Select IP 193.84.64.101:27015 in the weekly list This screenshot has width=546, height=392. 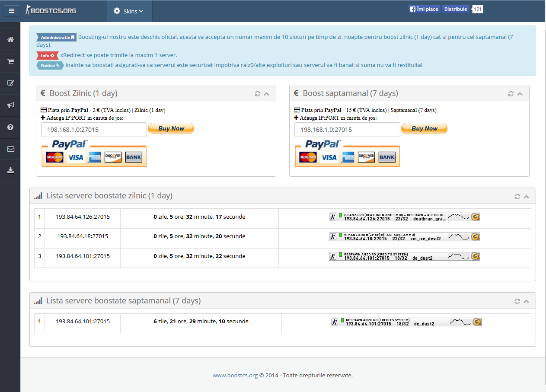pos(83,322)
